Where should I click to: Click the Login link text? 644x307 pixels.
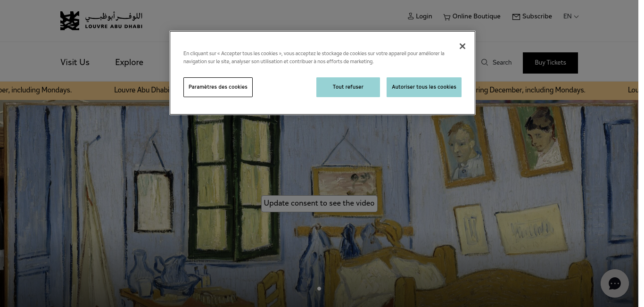(x=424, y=17)
